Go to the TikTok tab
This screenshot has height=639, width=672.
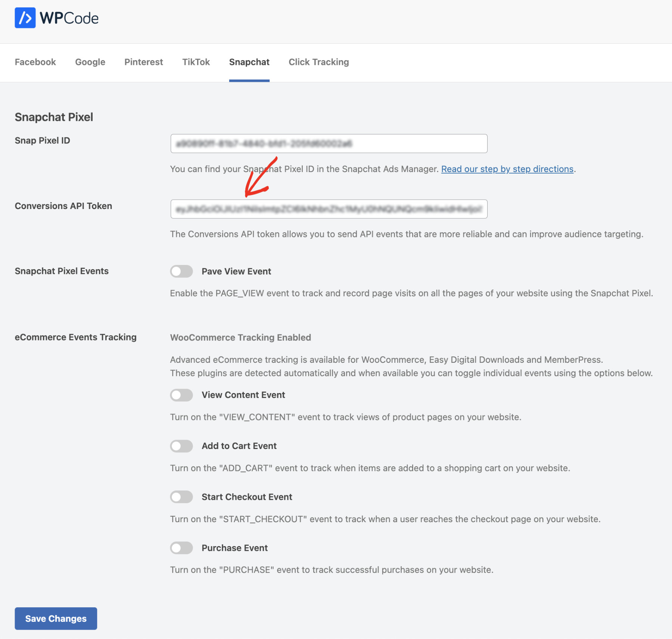point(196,62)
